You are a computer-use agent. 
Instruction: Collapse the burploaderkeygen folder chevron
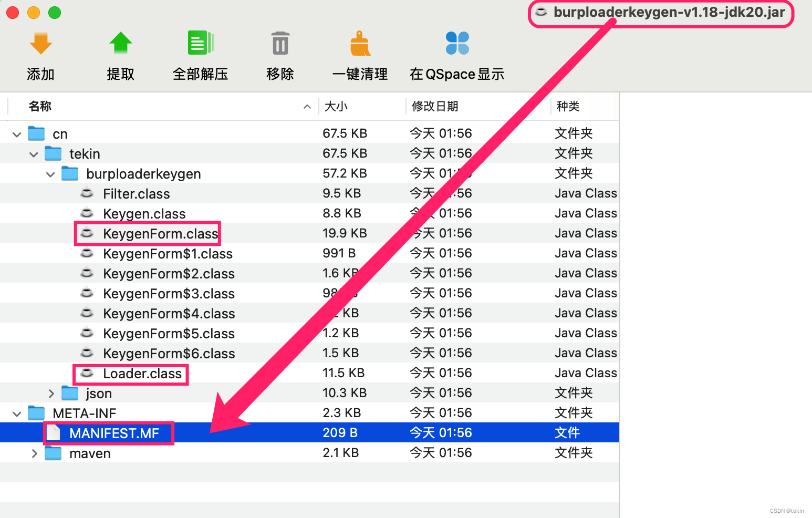pyautogui.click(x=50, y=174)
